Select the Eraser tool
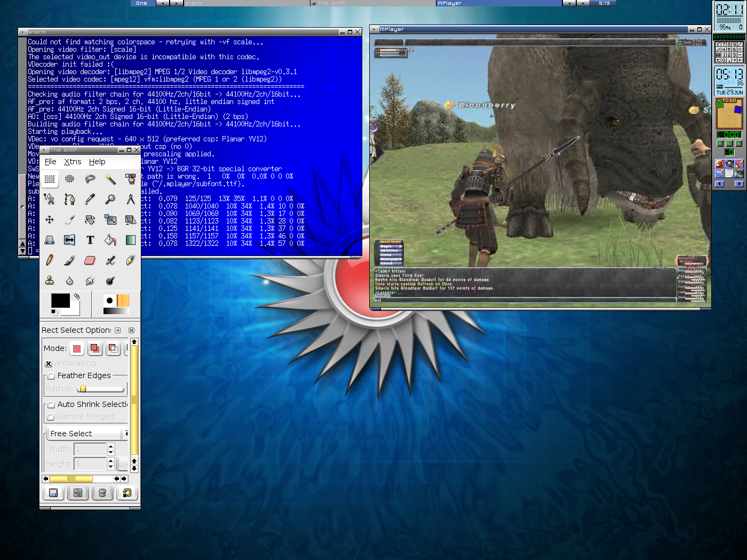747x560 pixels. tap(90, 260)
